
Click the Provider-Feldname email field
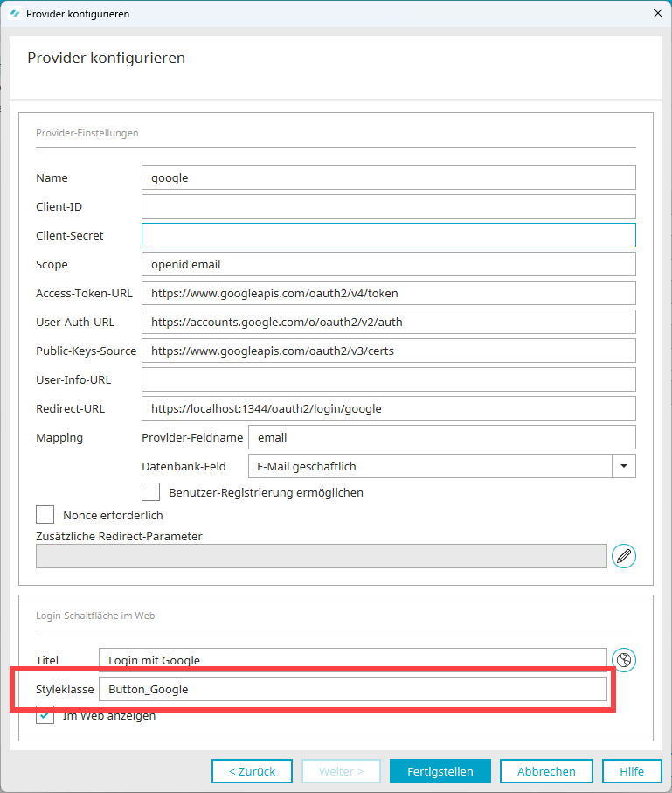coord(441,437)
